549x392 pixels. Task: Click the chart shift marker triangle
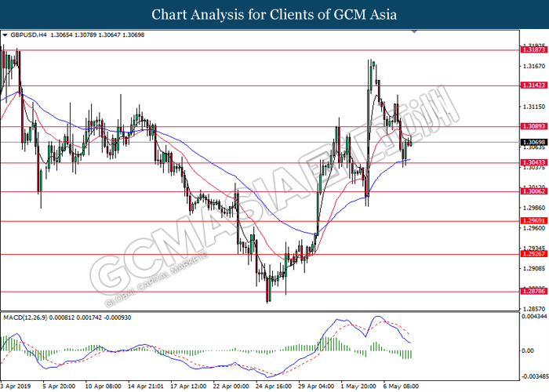coord(414,31)
